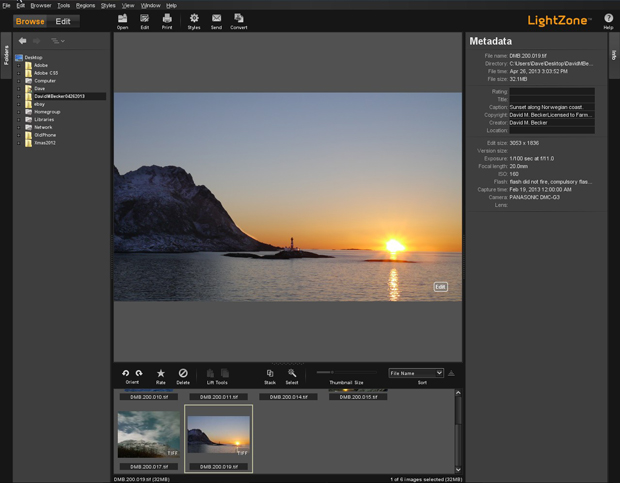Rotate image counter-clockwise with Orient icon
This screenshot has height=483, width=620.
[125, 373]
